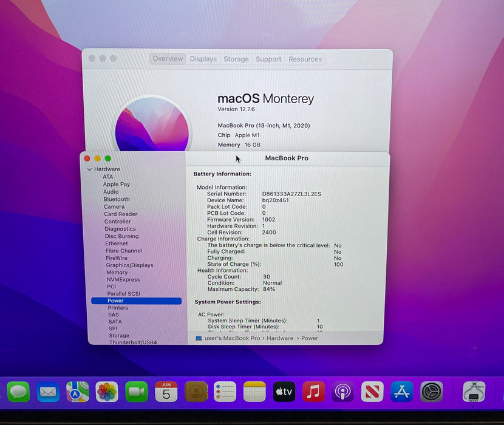Launch Apple TV from the Dock
504x425 pixels.
tap(284, 392)
